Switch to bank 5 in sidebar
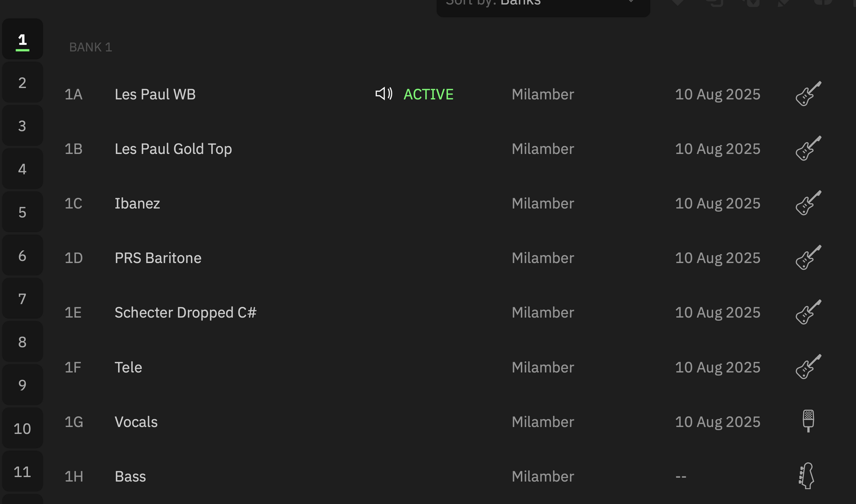 pyautogui.click(x=22, y=212)
